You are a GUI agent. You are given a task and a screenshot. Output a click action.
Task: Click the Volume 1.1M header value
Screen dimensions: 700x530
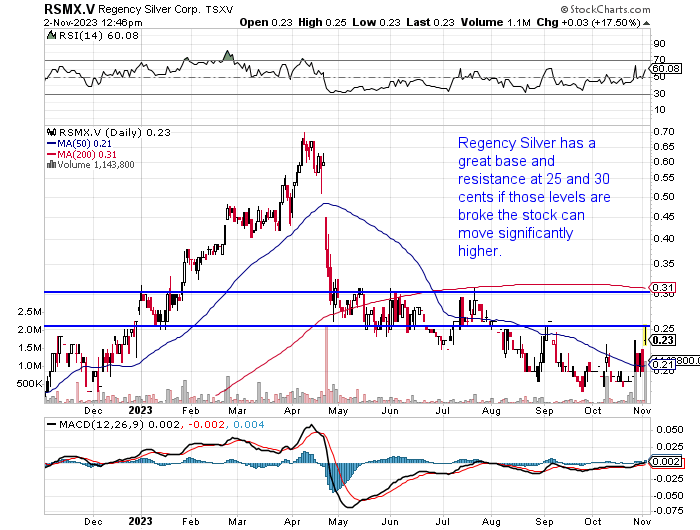(496, 22)
